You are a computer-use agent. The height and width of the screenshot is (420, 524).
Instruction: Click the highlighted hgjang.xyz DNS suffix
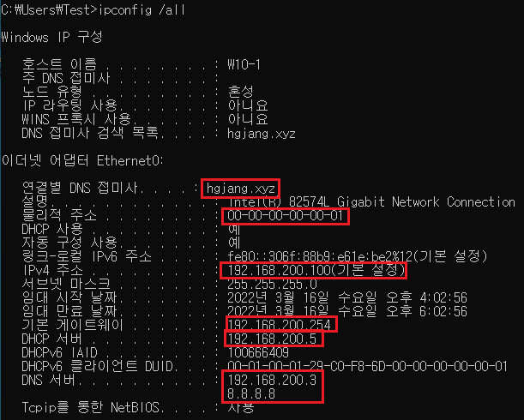click(x=241, y=189)
